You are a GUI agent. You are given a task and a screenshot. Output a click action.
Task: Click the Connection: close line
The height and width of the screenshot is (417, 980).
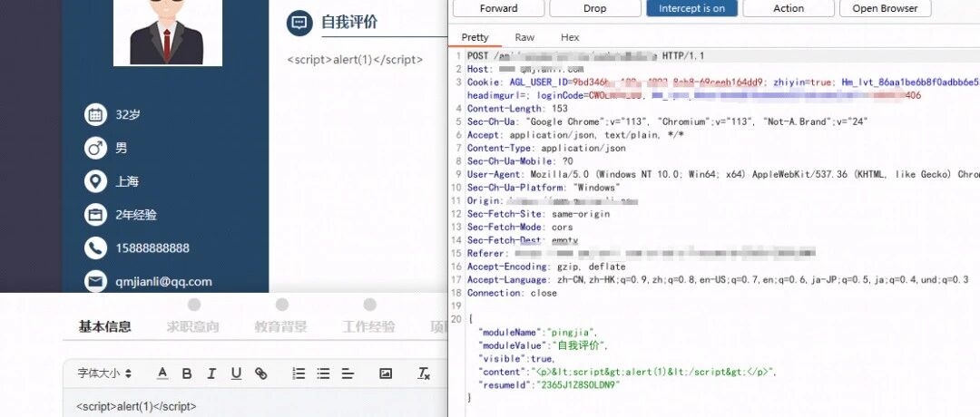(x=512, y=293)
